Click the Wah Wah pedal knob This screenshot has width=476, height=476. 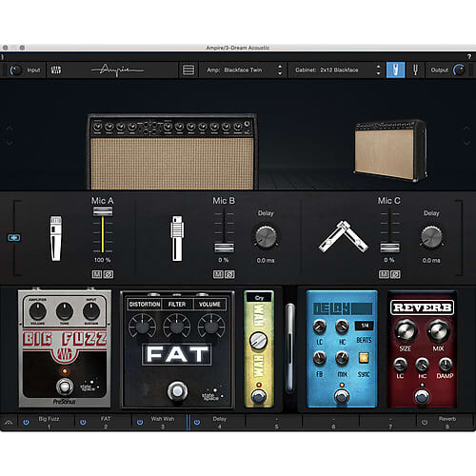(x=259, y=341)
